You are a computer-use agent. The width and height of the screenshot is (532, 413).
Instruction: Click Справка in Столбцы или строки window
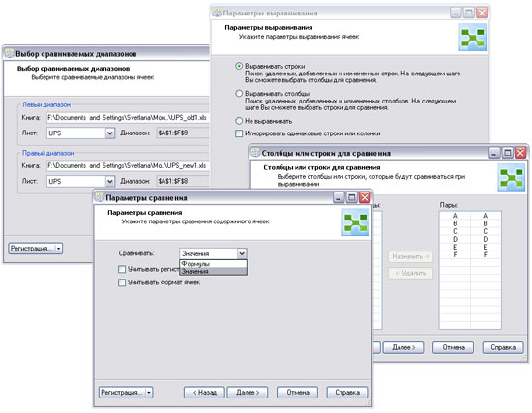click(x=503, y=347)
